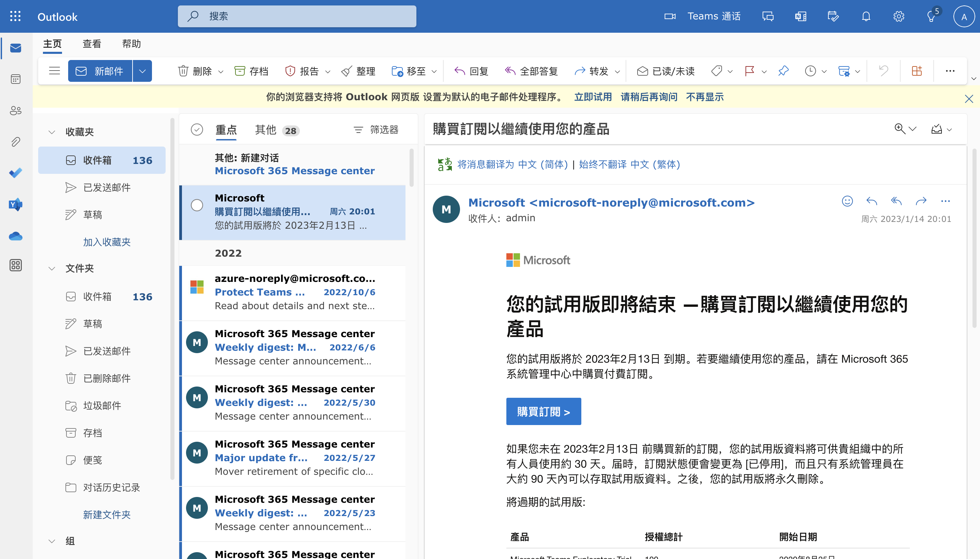Click the Teams 通话 video icon
The height and width of the screenshot is (559, 980).
click(670, 16)
